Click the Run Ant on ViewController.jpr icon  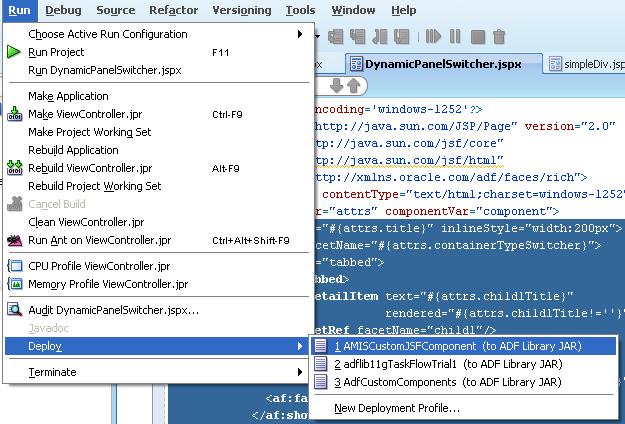(x=14, y=241)
